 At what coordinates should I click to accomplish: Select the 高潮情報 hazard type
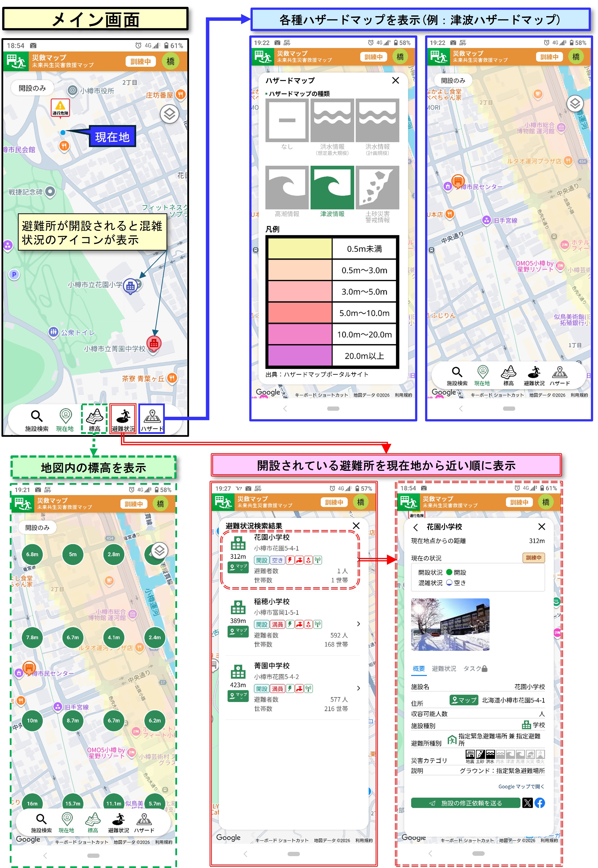point(287,187)
